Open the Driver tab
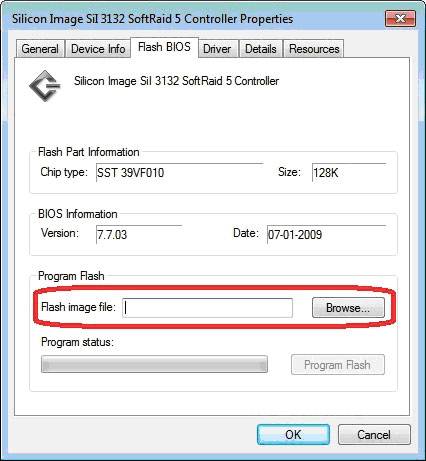 pyautogui.click(x=217, y=49)
